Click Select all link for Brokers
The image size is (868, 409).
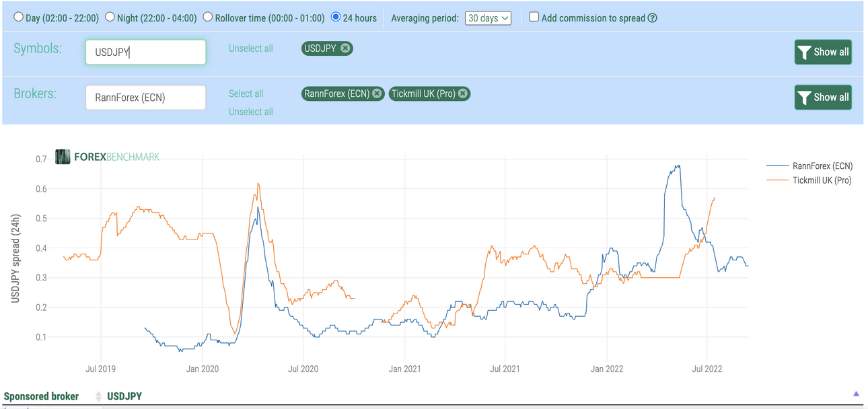click(246, 94)
